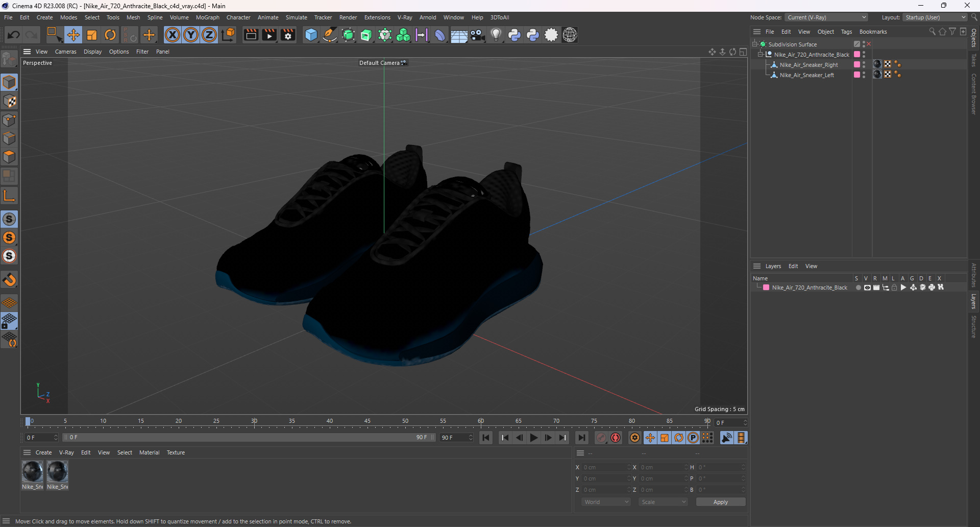Screen dimensions: 980x527
Task: Open Edit Render Settings icon
Action: [288, 35]
